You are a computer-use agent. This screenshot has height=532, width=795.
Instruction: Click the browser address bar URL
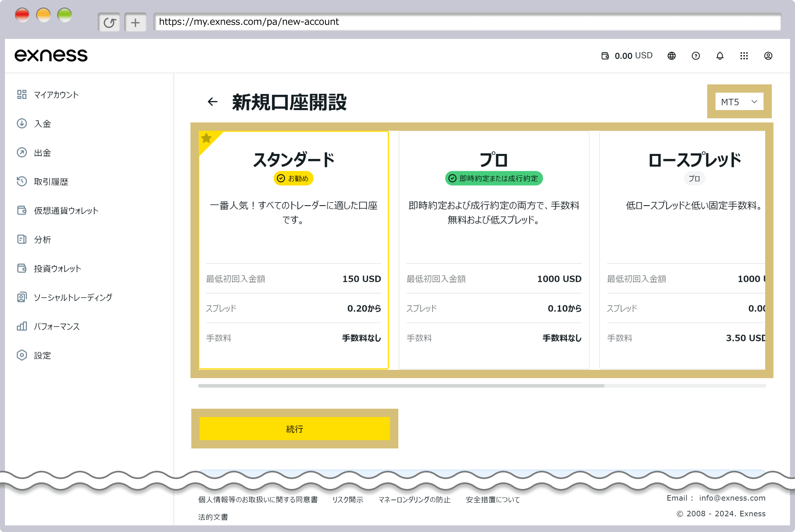[x=467, y=22]
